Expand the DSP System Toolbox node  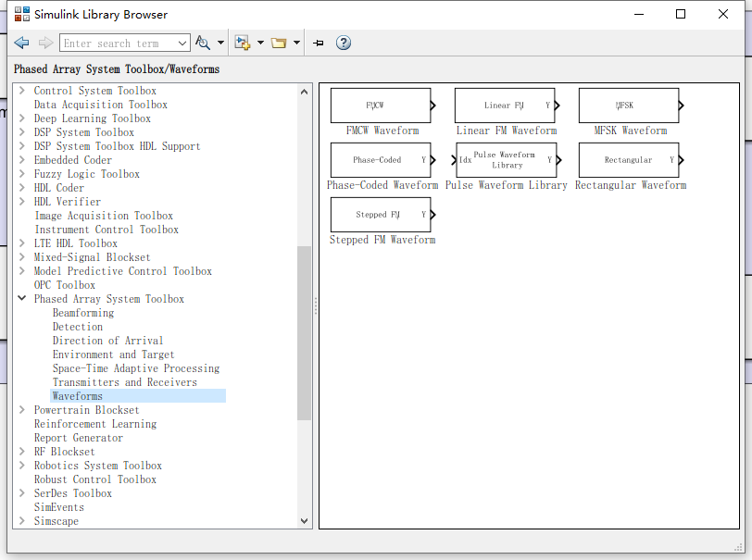pyautogui.click(x=21, y=131)
